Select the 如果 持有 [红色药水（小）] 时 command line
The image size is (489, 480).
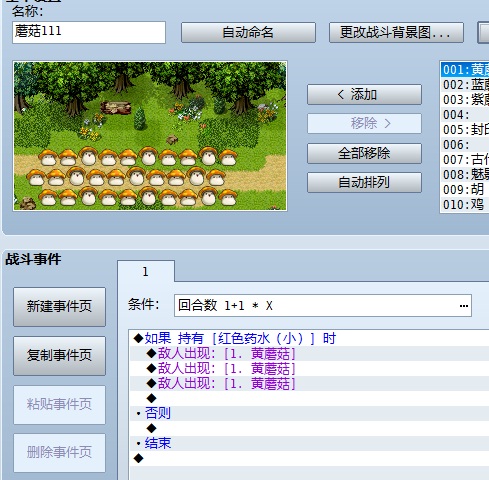click(309, 338)
